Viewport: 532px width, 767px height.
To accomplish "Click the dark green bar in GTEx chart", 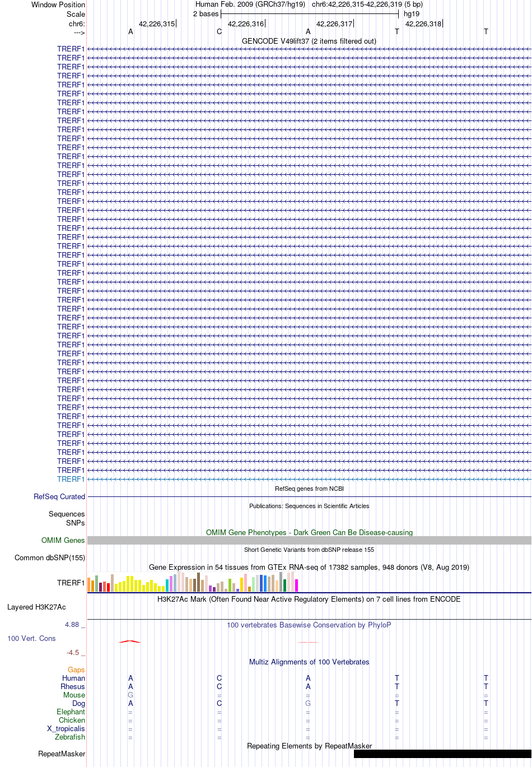I will 285,585.
